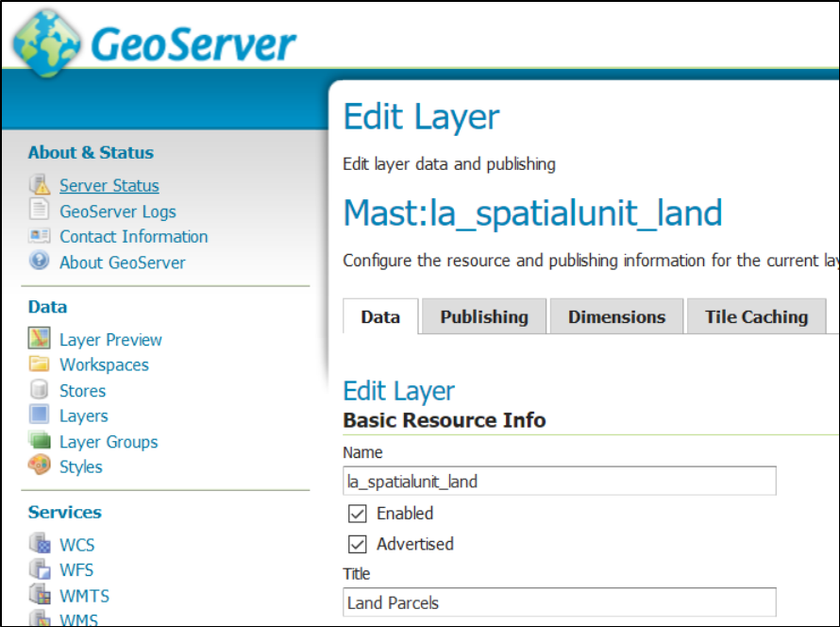Click the Name input field
Screen dimensions: 840x627
pos(559,482)
